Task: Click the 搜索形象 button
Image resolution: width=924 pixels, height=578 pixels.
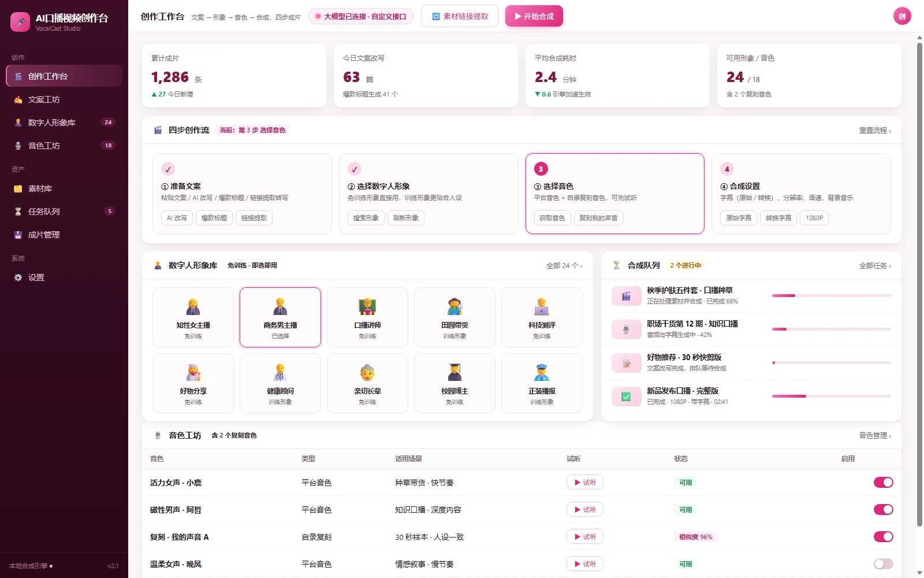Action: point(366,218)
